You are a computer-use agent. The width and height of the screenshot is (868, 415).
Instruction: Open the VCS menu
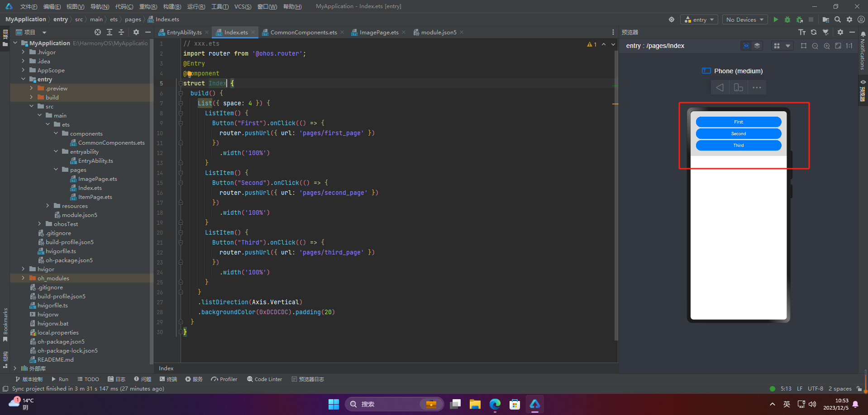coord(243,6)
